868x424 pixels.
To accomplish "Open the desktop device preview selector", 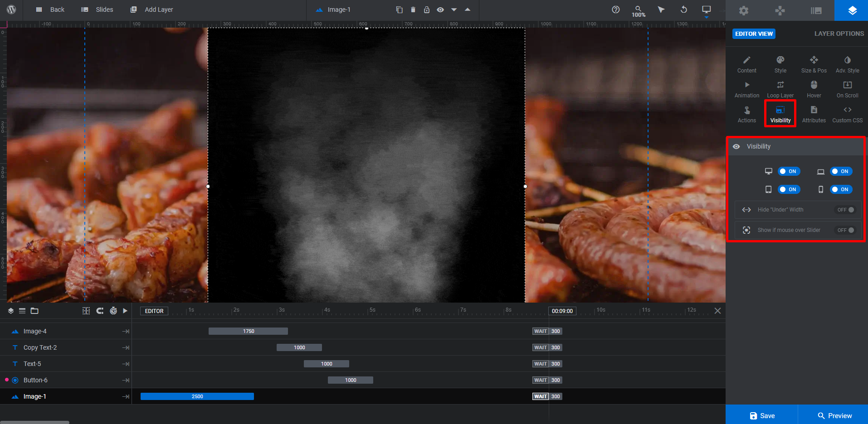I will (x=706, y=10).
